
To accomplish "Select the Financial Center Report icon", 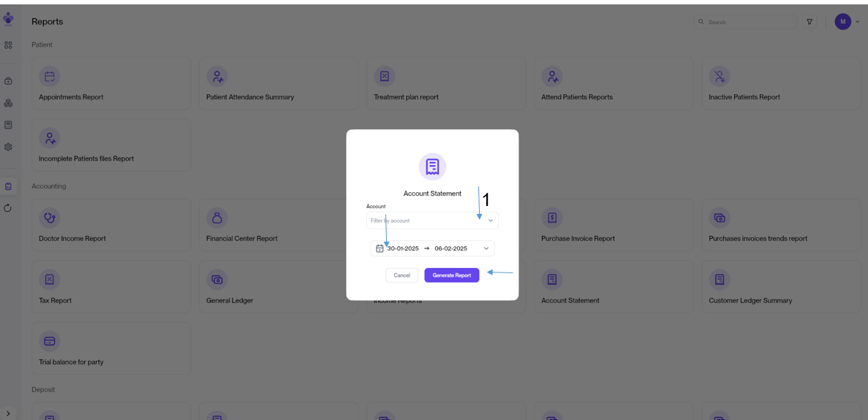I will pyautogui.click(x=216, y=218).
